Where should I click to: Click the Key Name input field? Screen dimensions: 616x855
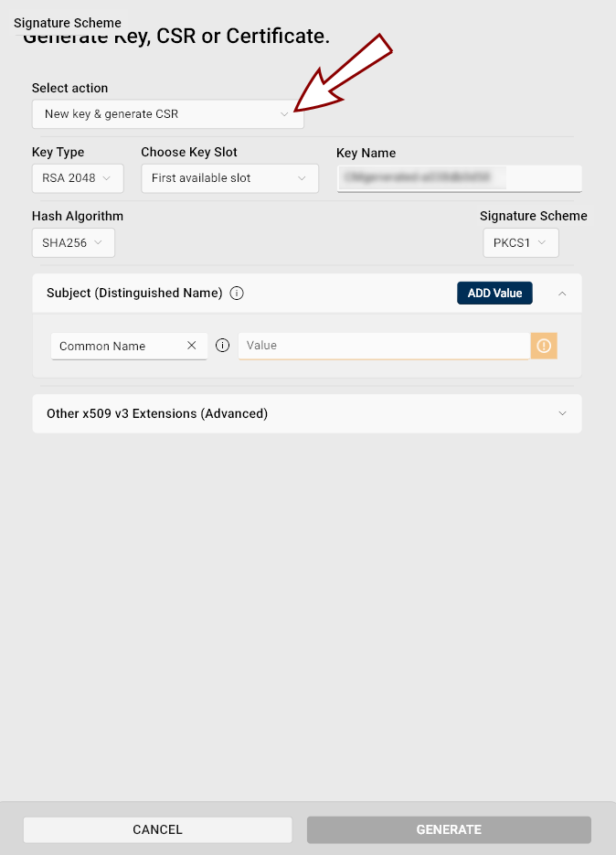pyautogui.click(x=459, y=178)
